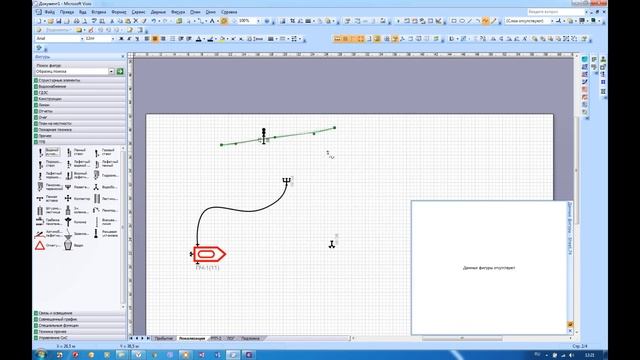640x360 pixels.
Task: Open the Windows Start button
Action: click(41, 354)
